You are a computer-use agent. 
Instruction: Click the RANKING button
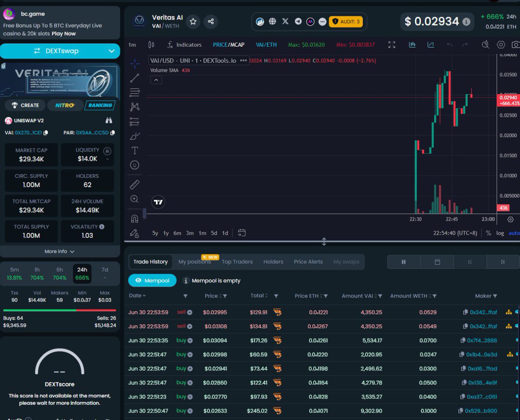coord(100,105)
